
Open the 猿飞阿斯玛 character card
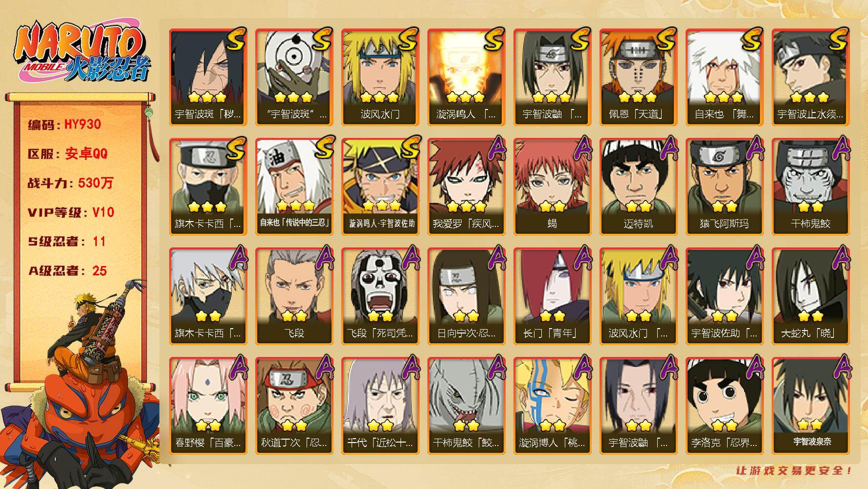pos(724,186)
